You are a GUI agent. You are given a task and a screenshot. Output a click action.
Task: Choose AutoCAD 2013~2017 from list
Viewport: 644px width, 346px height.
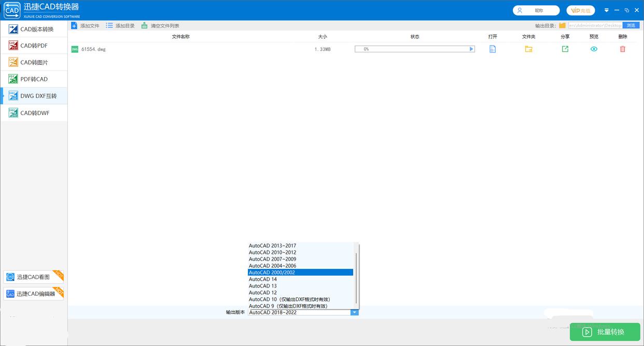click(301, 246)
